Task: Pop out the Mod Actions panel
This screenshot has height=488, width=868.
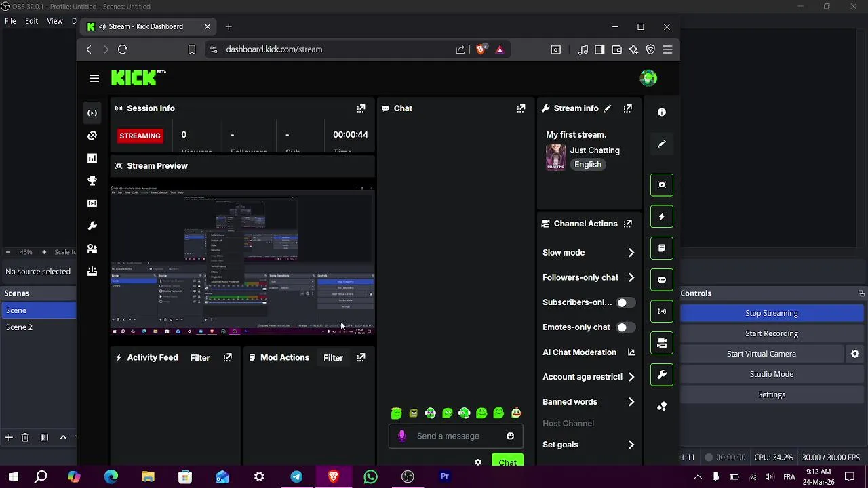Action: coord(361,357)
